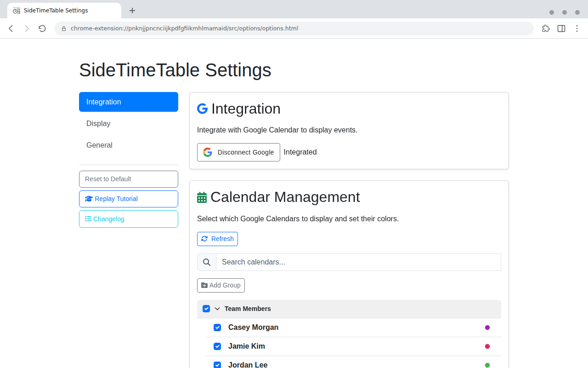The width and height of the screenshot is (588, 368).
Task: Click the site info lock icon in address bar
Action: (x=64, y=29)
